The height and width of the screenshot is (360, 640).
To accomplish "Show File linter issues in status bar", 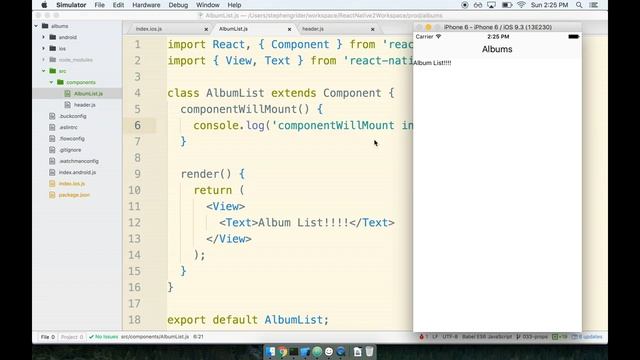I will pyautogui.click(x=47, y=337).
